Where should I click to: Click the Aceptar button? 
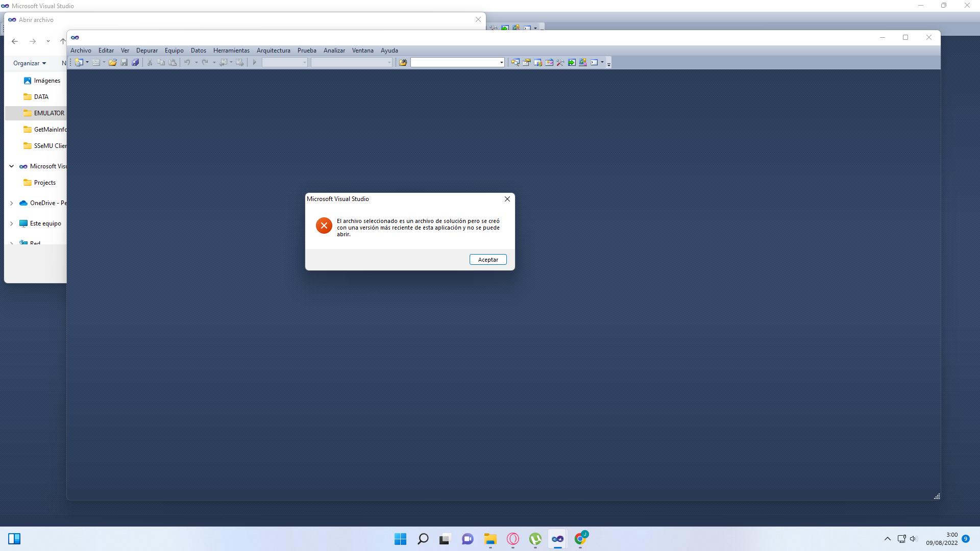488,260
